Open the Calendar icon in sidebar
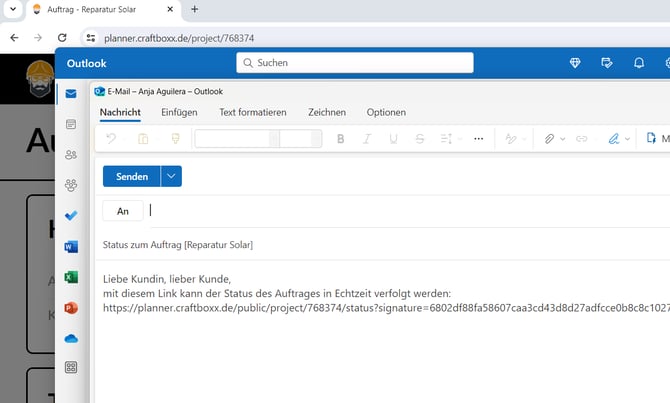Image resolution: width=670 pixels, height=403 pixels. [70, 124]
